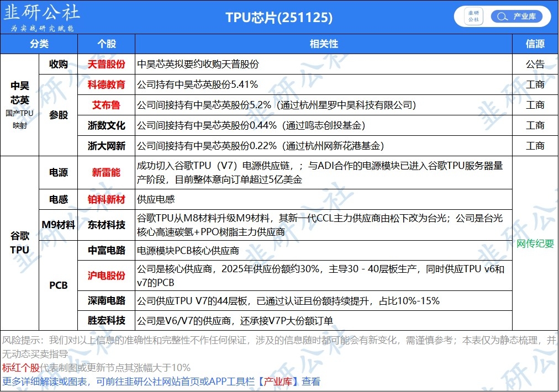Image resolution: width=559 pixels, height=392 pixels.
Task: Select stock 沪电股份
Action: click(x=106, y=276)
